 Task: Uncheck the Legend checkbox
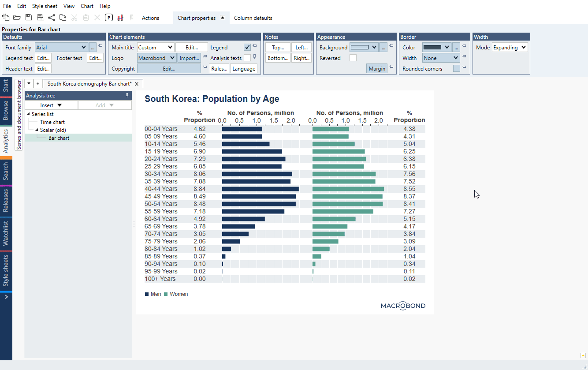click(x=247, y=47)
